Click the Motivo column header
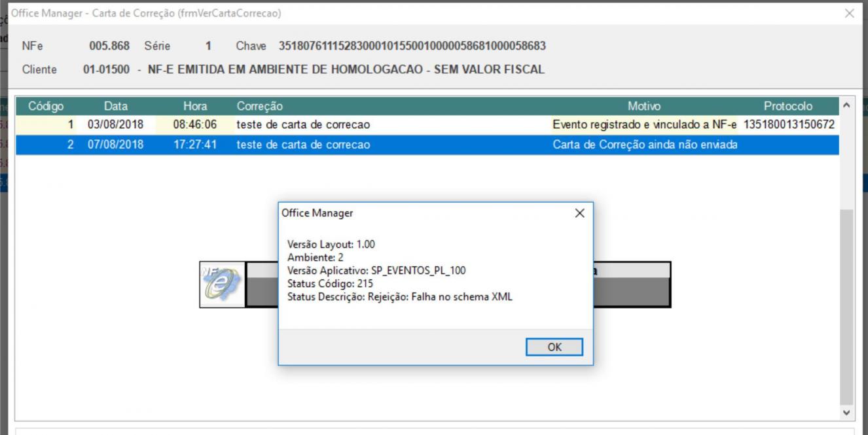The width and height of the screenshot is (868, 435). pyautogui.click(x=644, y=106)
